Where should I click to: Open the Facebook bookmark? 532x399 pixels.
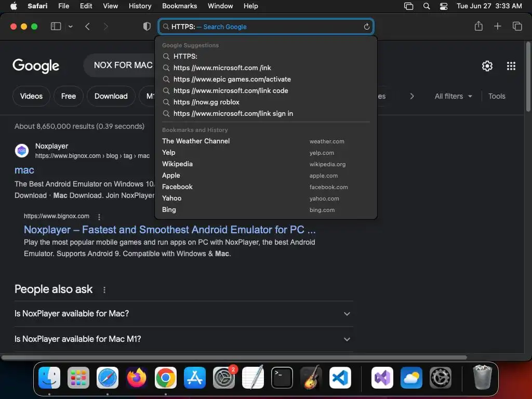point(265,187)
